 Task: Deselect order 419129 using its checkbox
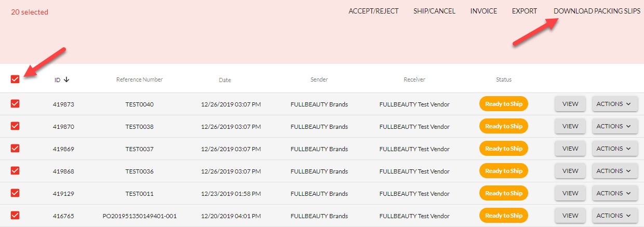coord(15,193)
